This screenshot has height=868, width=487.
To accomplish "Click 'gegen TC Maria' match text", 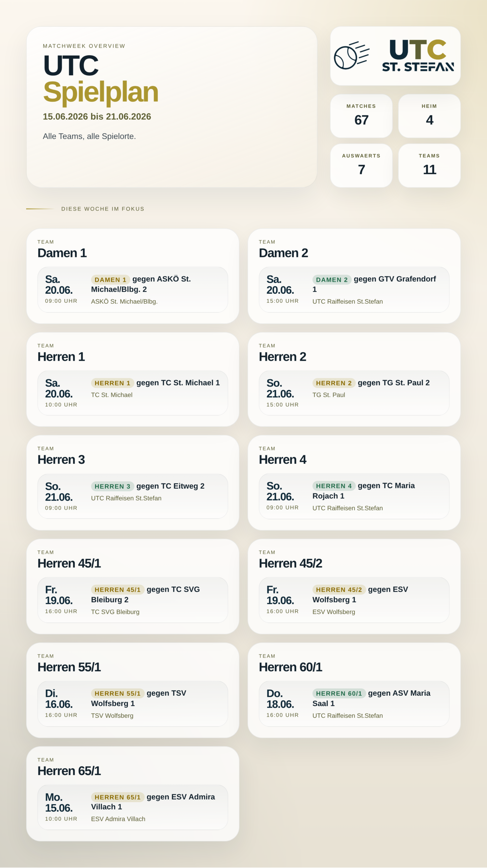I will tap(386, 486).
